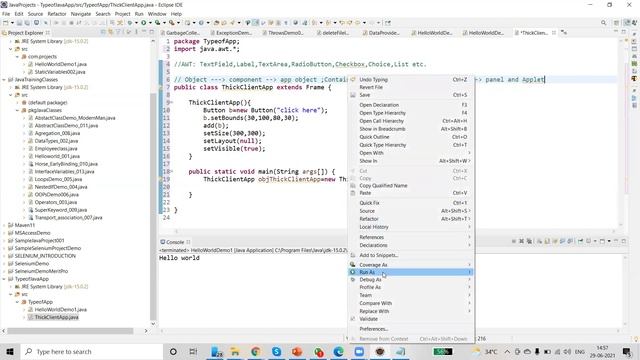
Task: Minimize the Project Explorer view
Action: coord(144,32)
